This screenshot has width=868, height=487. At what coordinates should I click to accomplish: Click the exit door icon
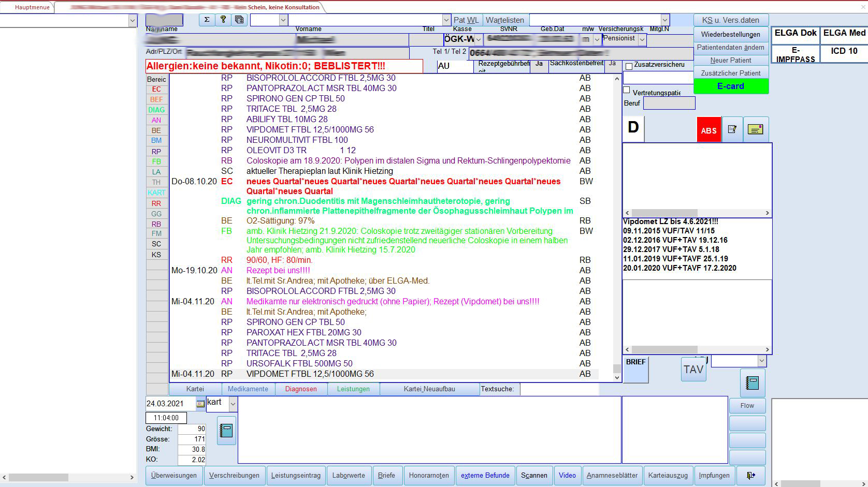coord(751,476)
